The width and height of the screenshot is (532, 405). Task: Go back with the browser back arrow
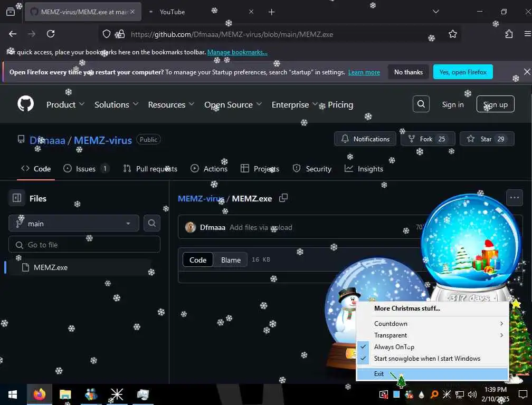[13, 34]
